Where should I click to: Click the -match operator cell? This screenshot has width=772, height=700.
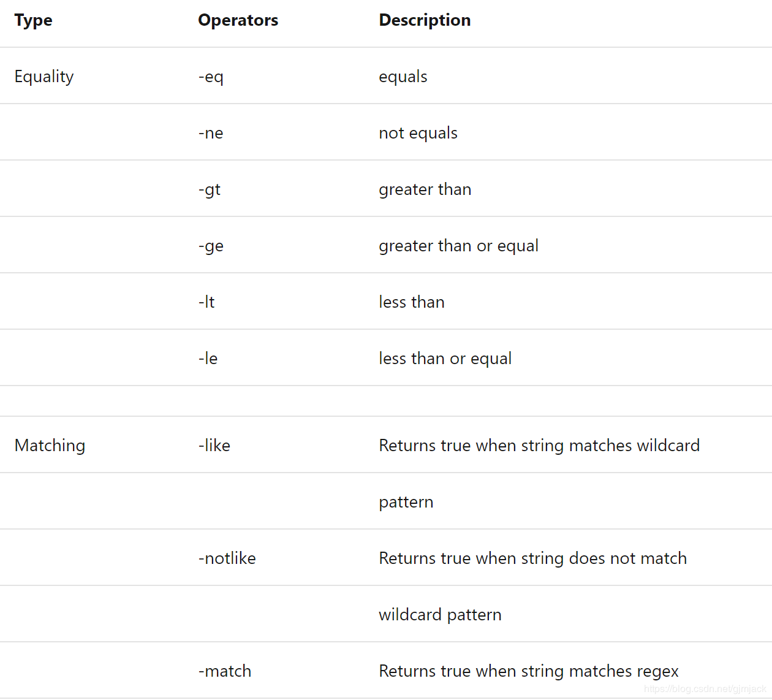coord(225,671)
